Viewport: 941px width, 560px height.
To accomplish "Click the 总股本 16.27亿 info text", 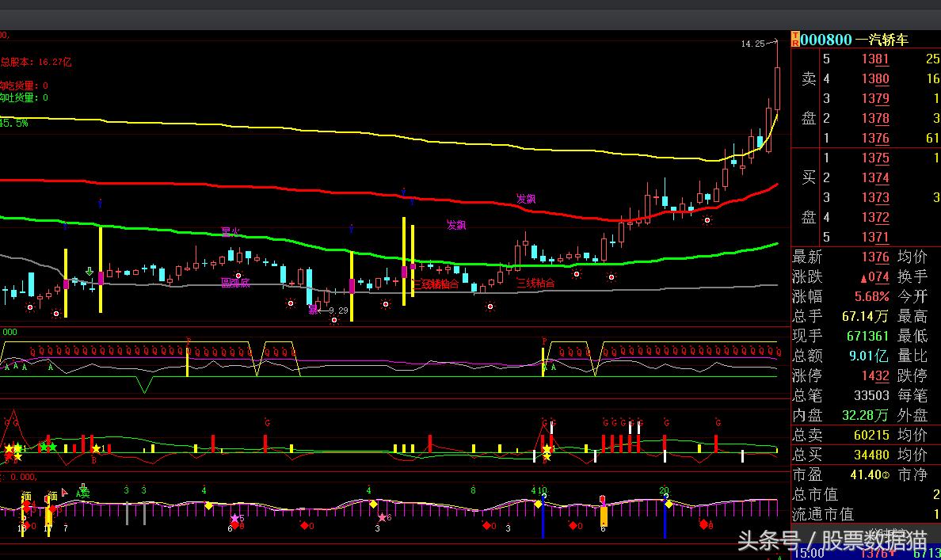I will (x=36, y=62).
